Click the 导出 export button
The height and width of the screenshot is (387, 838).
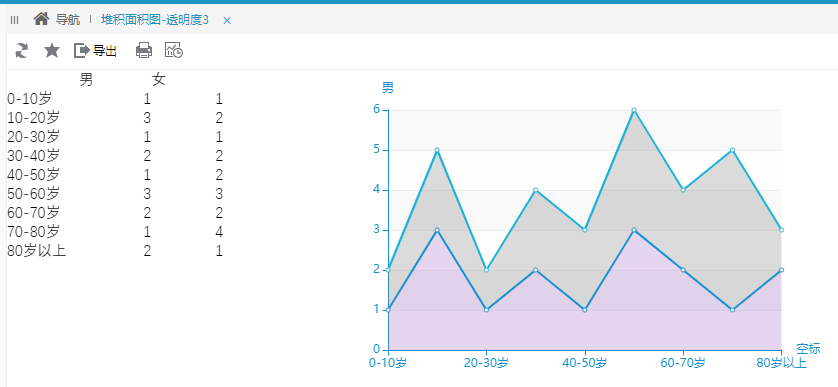(x=95, y=51)
